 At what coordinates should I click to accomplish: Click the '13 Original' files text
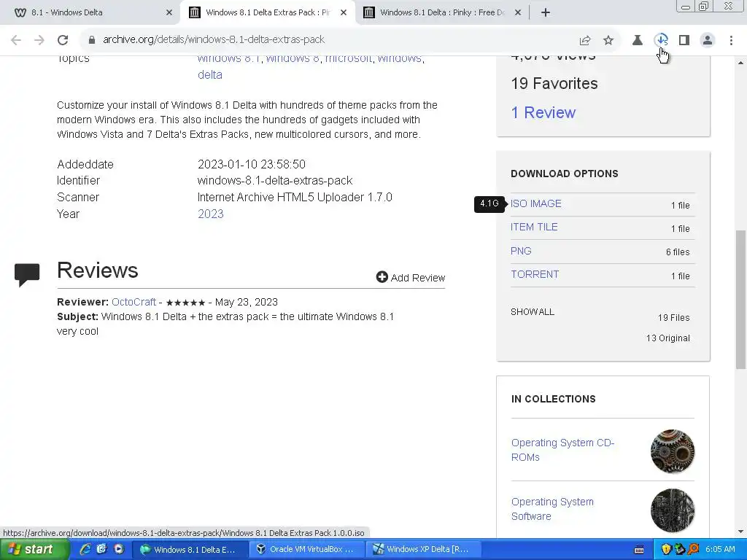[x=668, y=338]
